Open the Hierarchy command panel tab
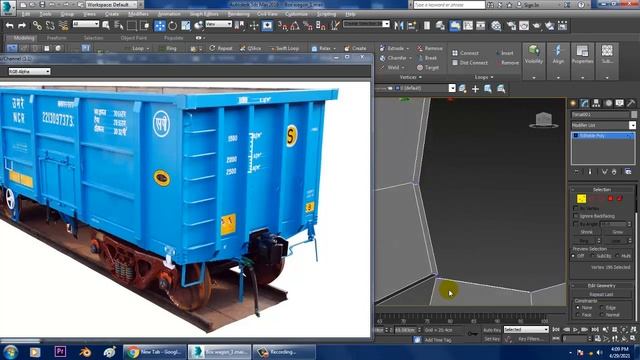640x360 pixels. 596,103
